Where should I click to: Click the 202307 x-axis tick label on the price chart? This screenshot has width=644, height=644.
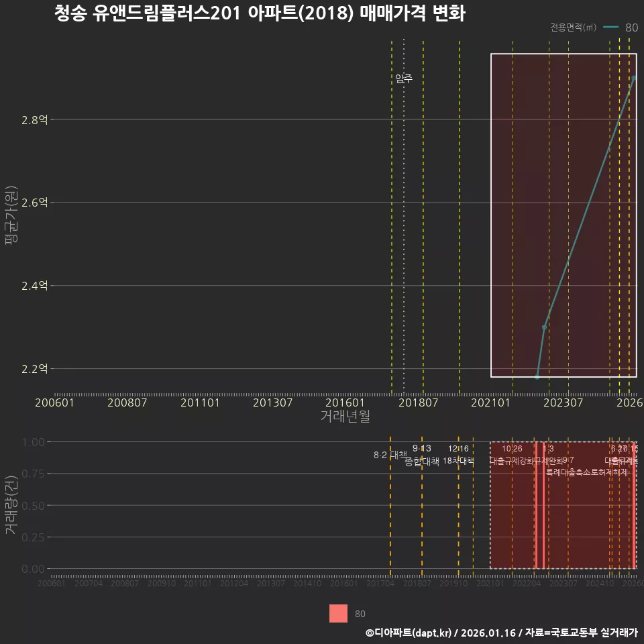[563, 402]
